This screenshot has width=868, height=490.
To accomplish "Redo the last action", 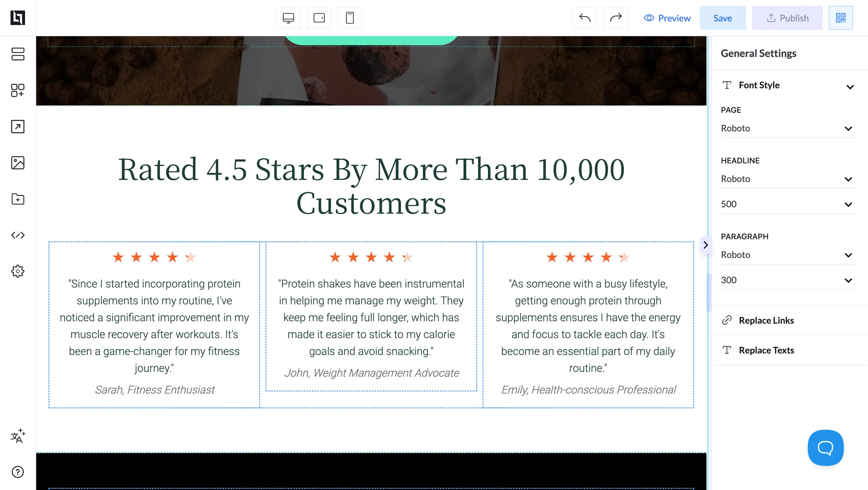I will (x=616, y=18).
